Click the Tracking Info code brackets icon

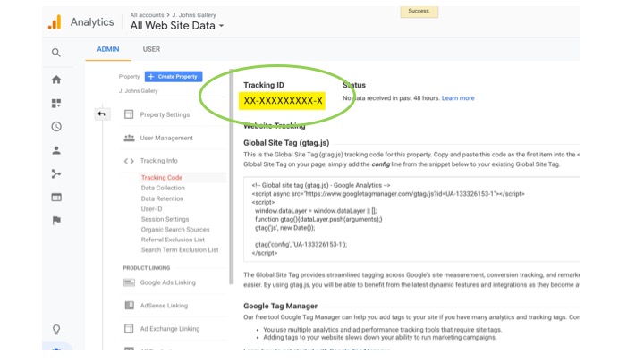click(129, 161)
